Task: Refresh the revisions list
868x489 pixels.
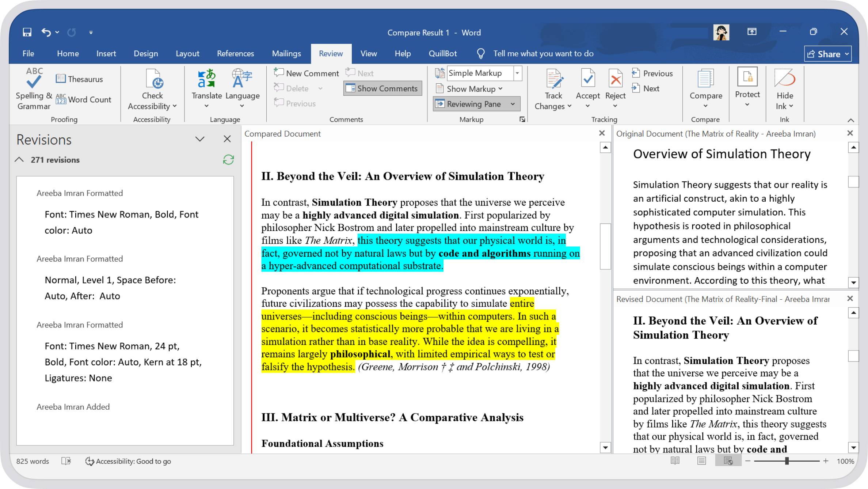Action: (228, 160)
